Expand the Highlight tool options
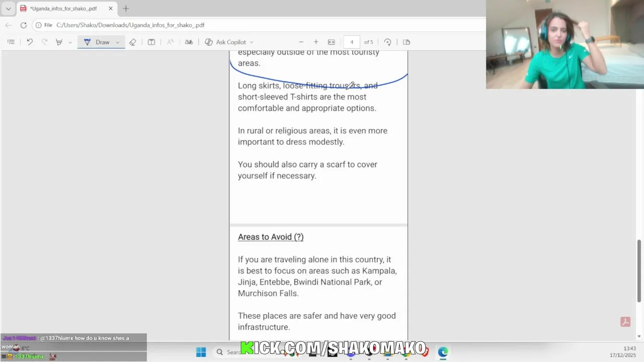Screen dimensions: 644x362 click(x=70, y=42)
